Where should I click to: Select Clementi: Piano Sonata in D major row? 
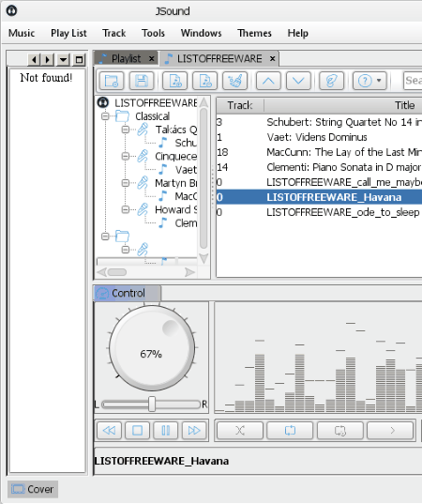point(319,167)
